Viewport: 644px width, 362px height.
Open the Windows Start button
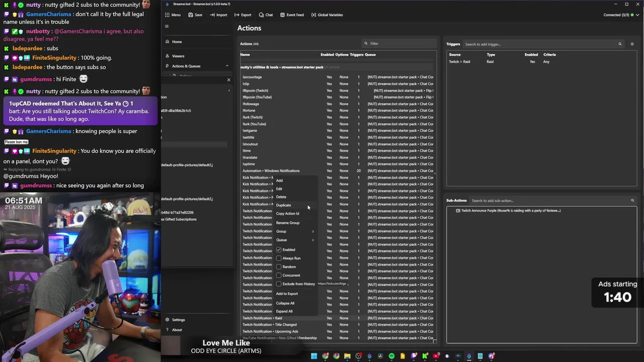coord(314,356)
